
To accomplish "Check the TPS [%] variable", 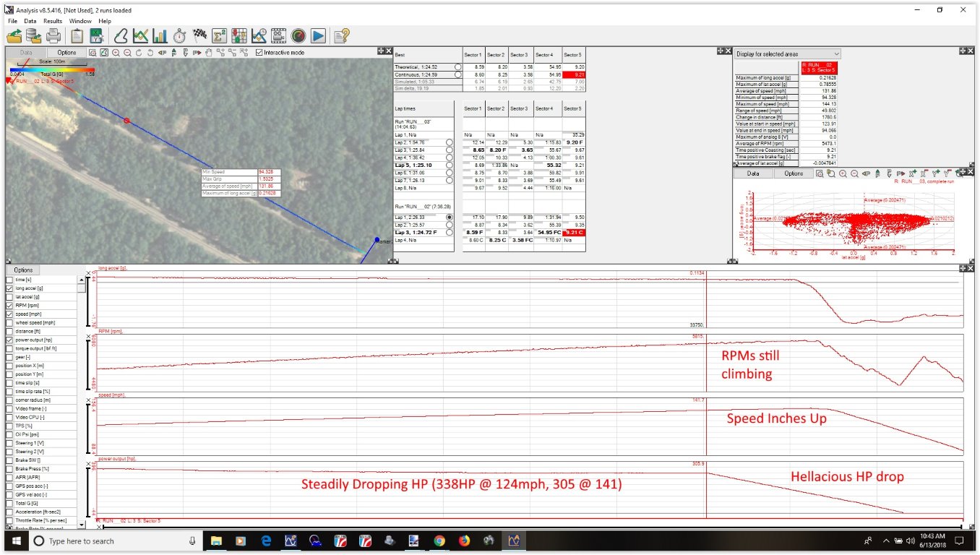I will [x=9, y=426].
